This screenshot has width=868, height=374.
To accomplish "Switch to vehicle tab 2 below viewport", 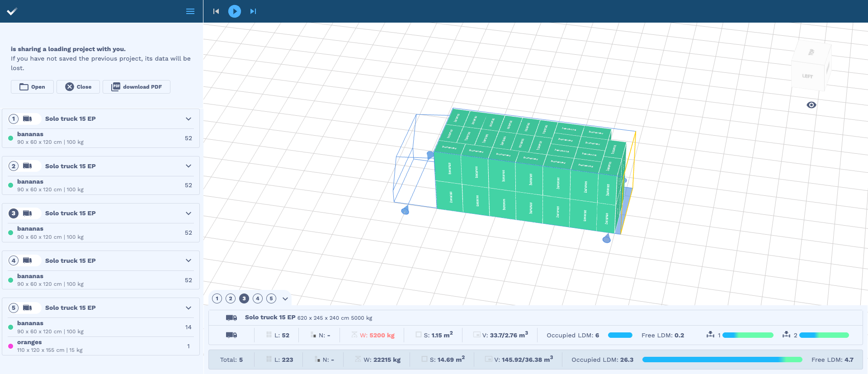I will pos(231,298).
